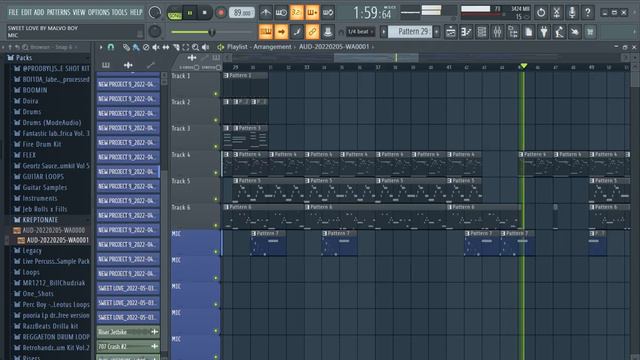640x360 pixels.
Task: Toggle wait for input to start
Action: [281, 13]
